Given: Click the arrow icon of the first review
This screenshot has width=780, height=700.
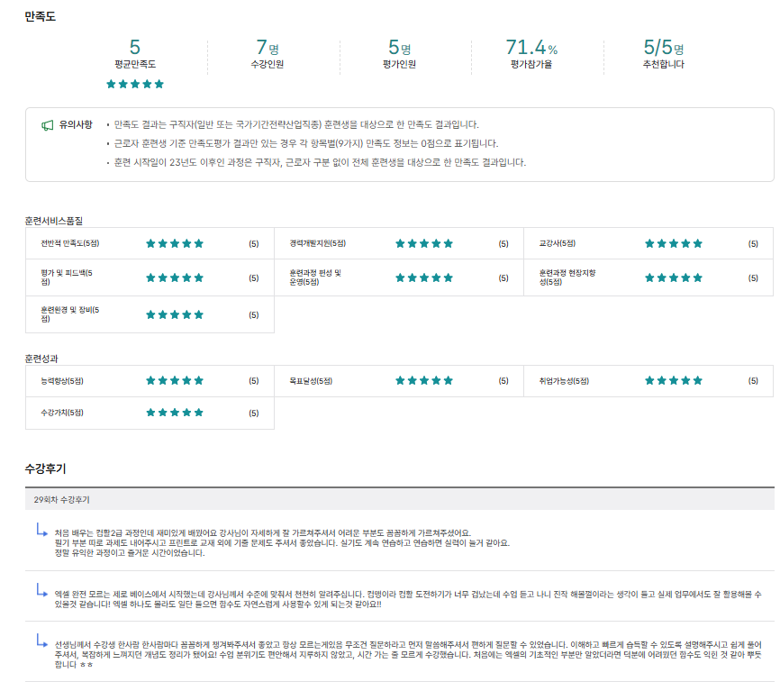Looking at the screenshot, I should coord(41,532).
